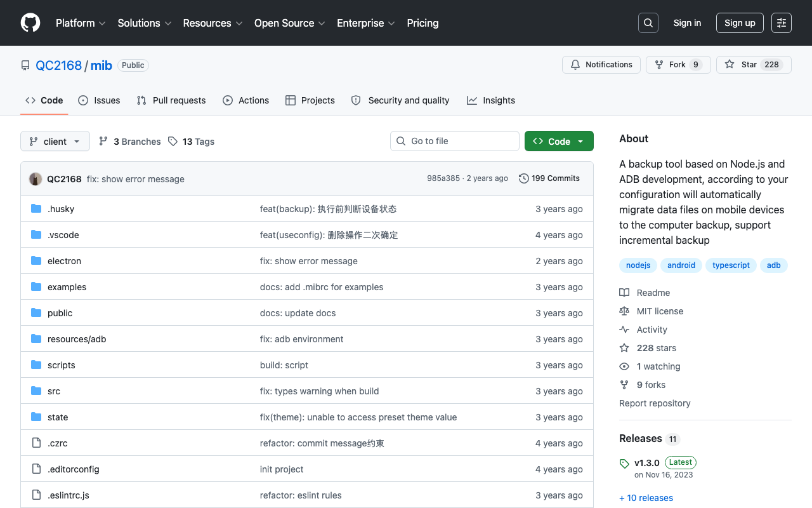812x508 pixels.
Task: Open commit hash 985a385
Action: [443, 178]
